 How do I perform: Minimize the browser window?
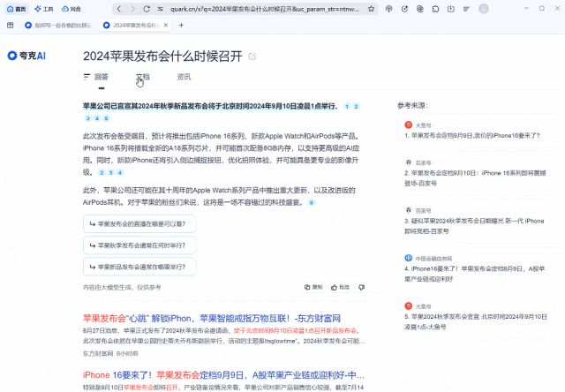[526, 8]
